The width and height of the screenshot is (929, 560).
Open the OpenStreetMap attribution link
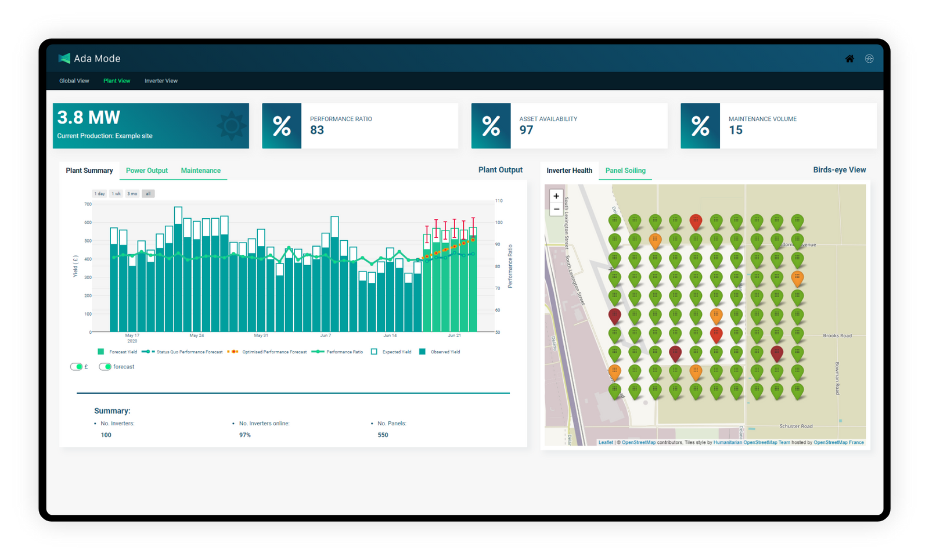[x=639, y=442]
